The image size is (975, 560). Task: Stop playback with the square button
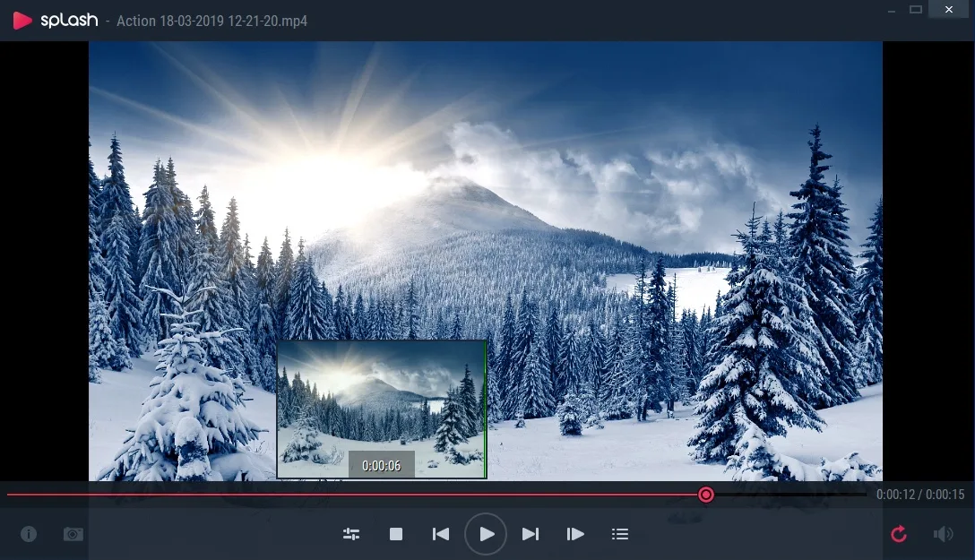pos(396,534)
